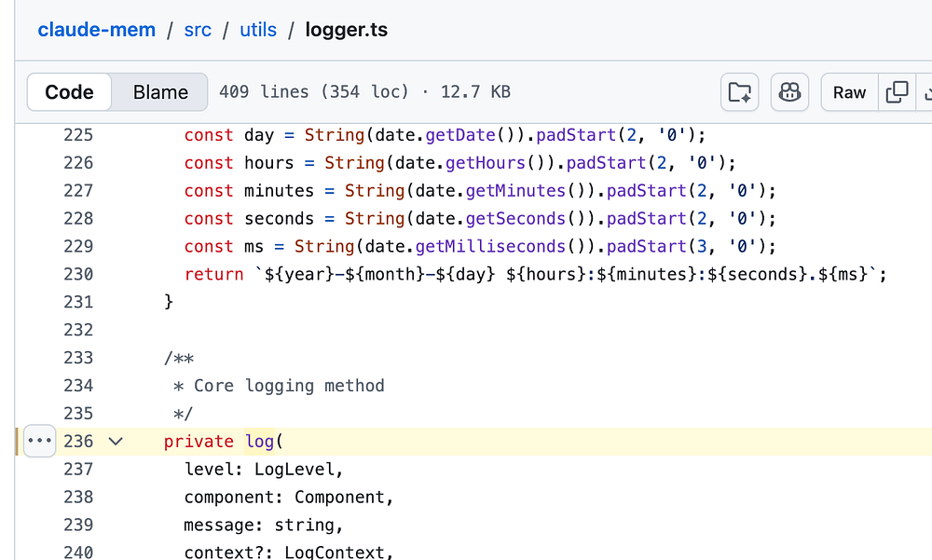
Task: Click the getSeconds call on line 228
Action: 515,219
